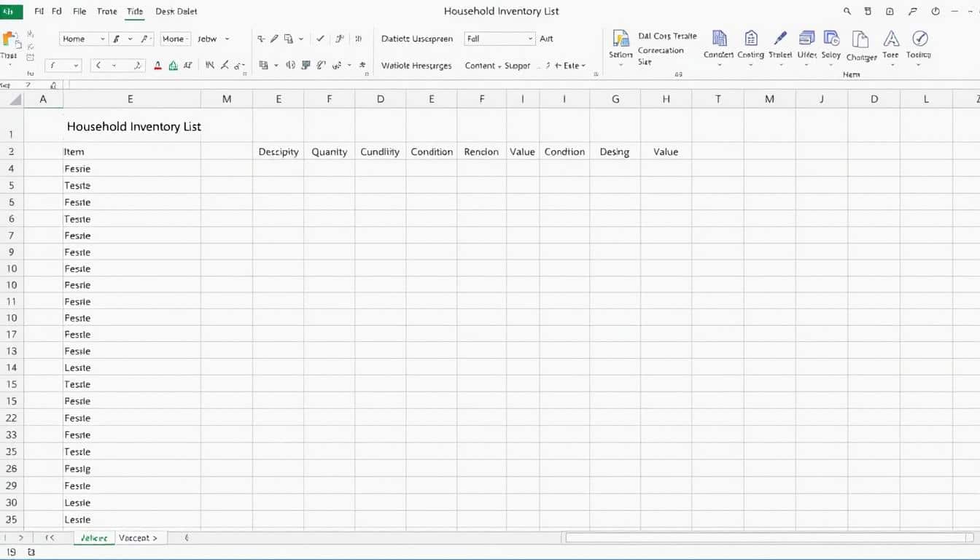Open the Fil ribbon tab
Screen dimensions: 980x560
coord(39,11)
